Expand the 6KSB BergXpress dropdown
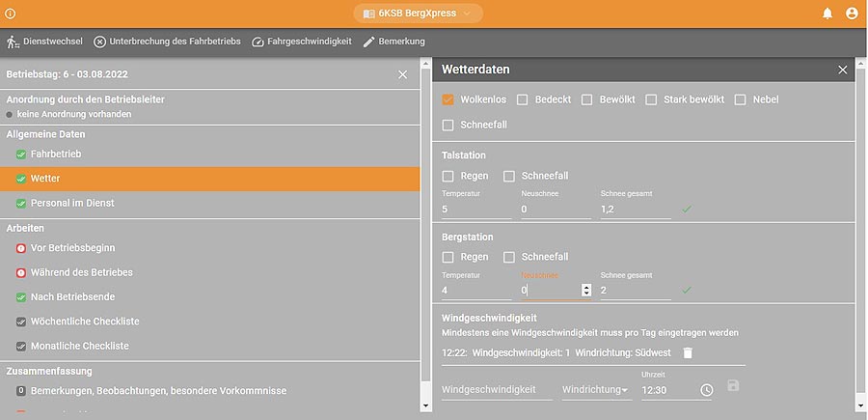This screenshot has width=868, height=420. (x=418, y=14)
